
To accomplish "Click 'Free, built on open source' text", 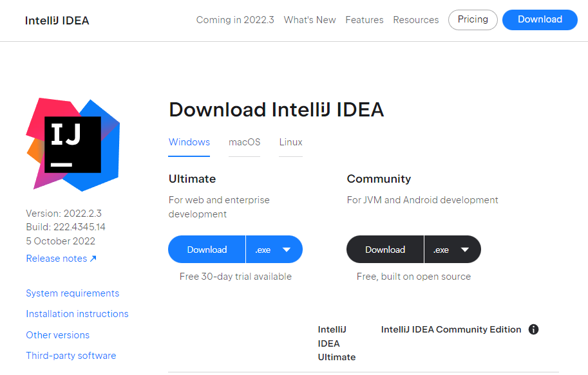I will coord(413,277).
